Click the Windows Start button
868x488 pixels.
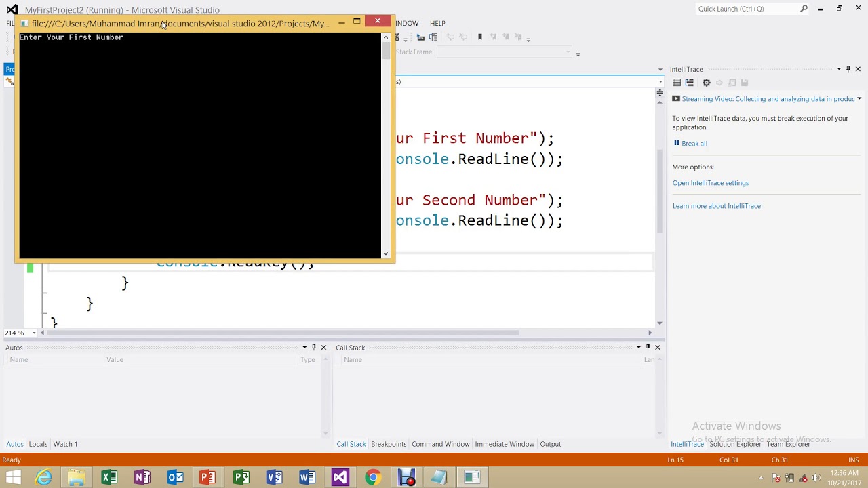[x=13, y=477]
